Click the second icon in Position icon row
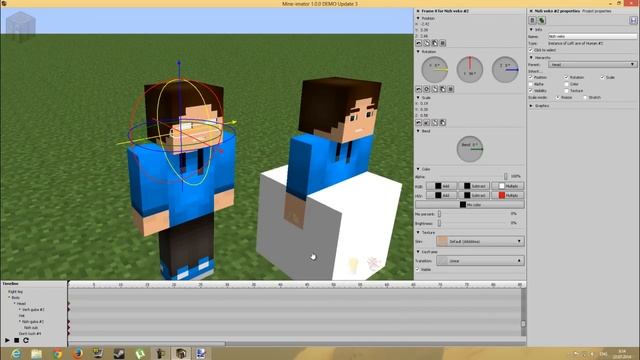Viewport: 640px width, 360px height. [x=427, y=43]
